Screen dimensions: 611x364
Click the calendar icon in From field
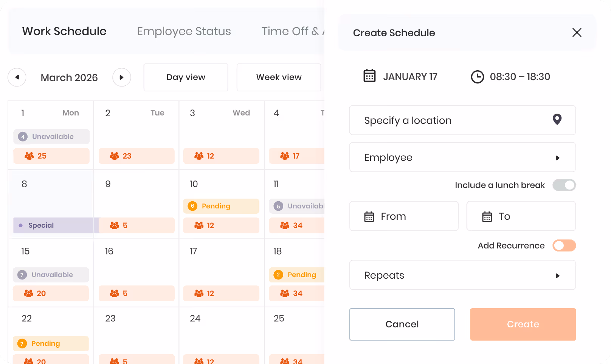click(369, 217)
